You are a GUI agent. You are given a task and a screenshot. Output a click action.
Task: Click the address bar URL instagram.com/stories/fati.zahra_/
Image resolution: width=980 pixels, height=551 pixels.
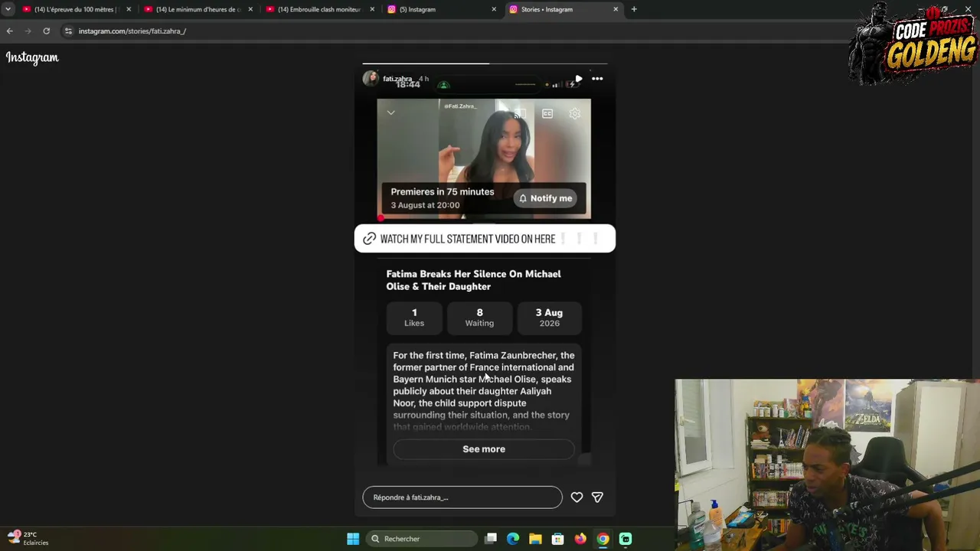pos(132,31)
